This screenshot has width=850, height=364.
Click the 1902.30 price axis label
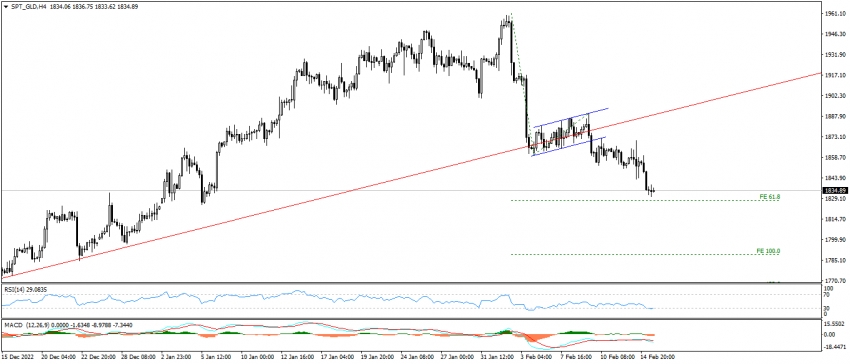pyautogui.click(x=835, y=95)
